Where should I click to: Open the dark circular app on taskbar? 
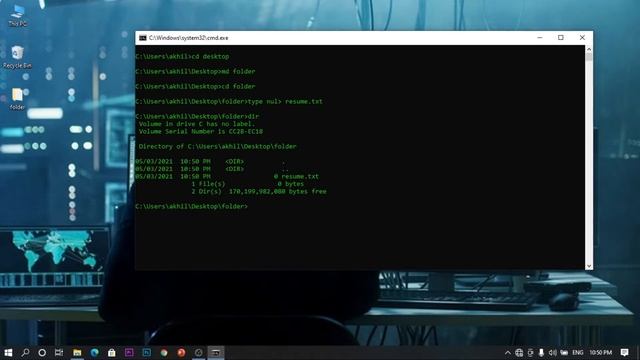tap(199, 352)
